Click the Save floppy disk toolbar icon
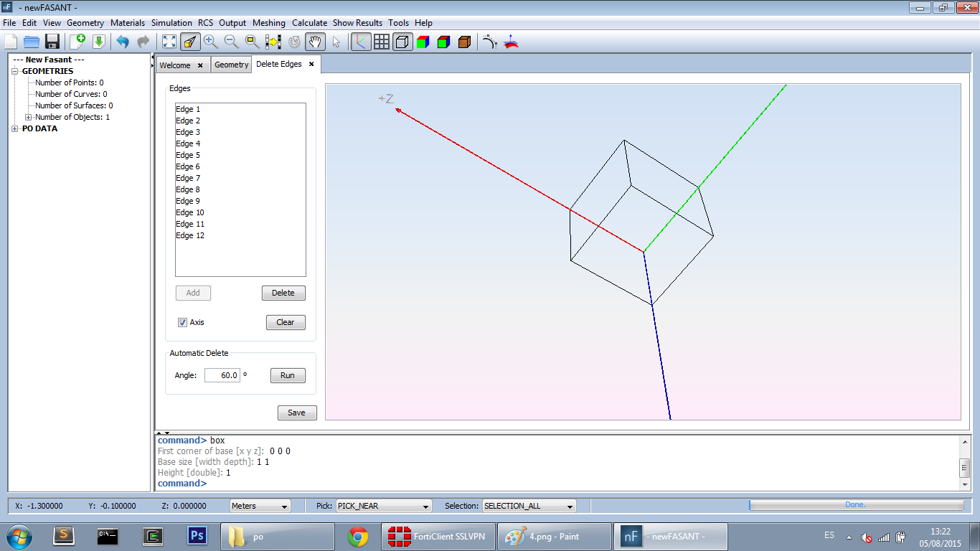This screenshot has height=551, width=980. pos(52,42)
